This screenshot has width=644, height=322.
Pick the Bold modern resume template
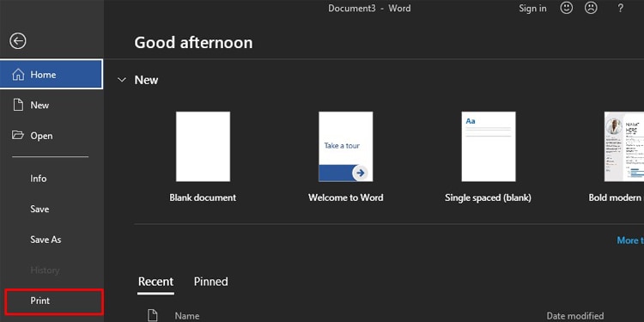pyautogui.click(x=624, y=147)
